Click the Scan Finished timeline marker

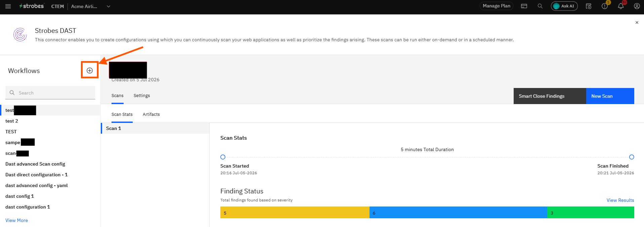click(x=632, y=157)
